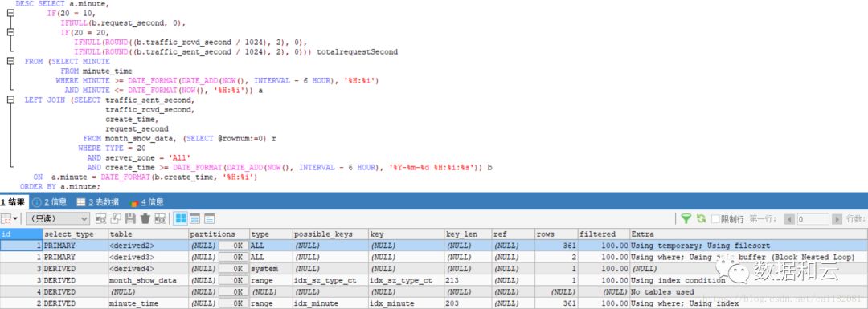Select the 3 表数据 tab
Image resolution: width=868 pixels, height=309 pixels.
click(x=98, y=202)
